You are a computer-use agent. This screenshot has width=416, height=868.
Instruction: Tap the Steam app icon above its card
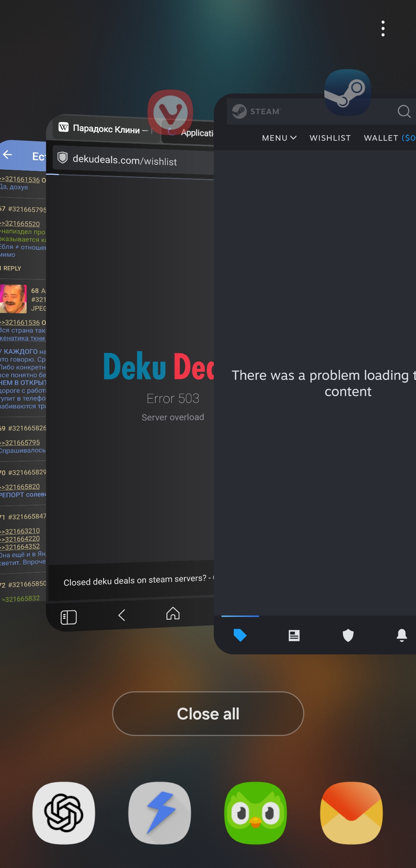point(348,93)
